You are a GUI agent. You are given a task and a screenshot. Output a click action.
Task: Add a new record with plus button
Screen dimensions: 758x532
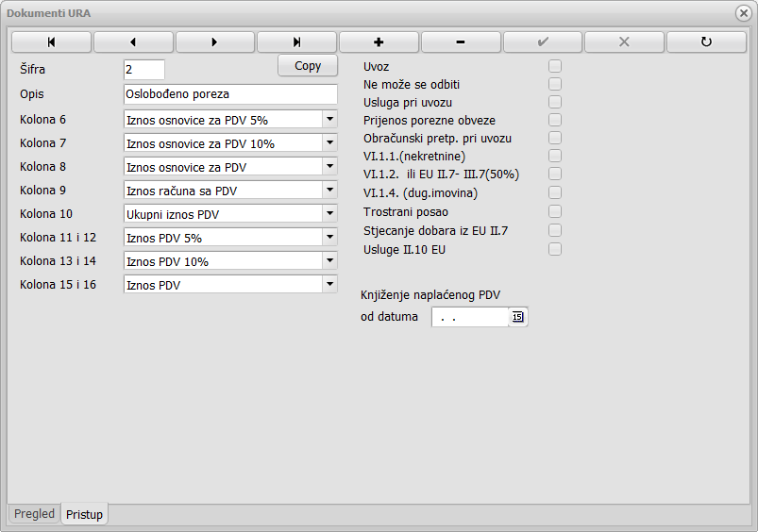pos(379,42)
